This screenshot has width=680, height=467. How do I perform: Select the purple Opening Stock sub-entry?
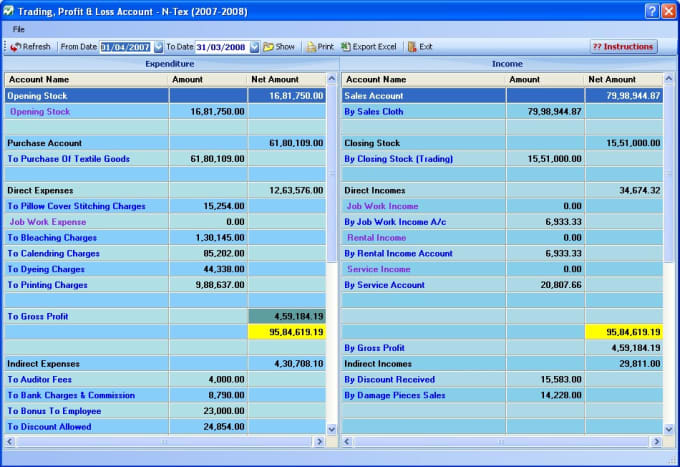click(x=165, y=111)
